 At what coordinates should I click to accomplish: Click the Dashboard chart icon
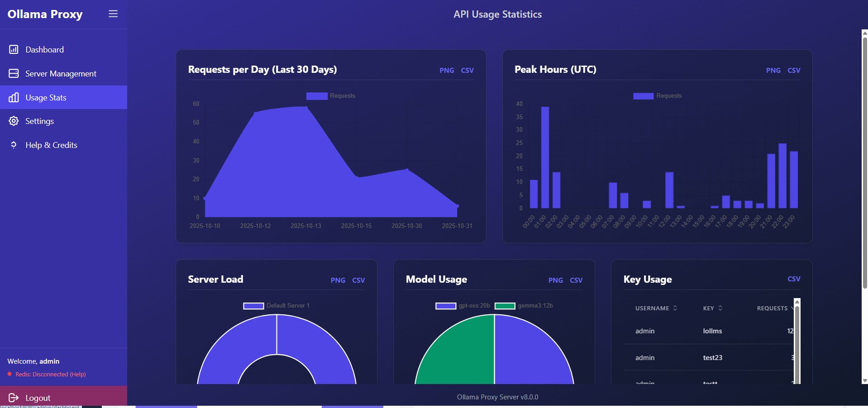point(14,49)
